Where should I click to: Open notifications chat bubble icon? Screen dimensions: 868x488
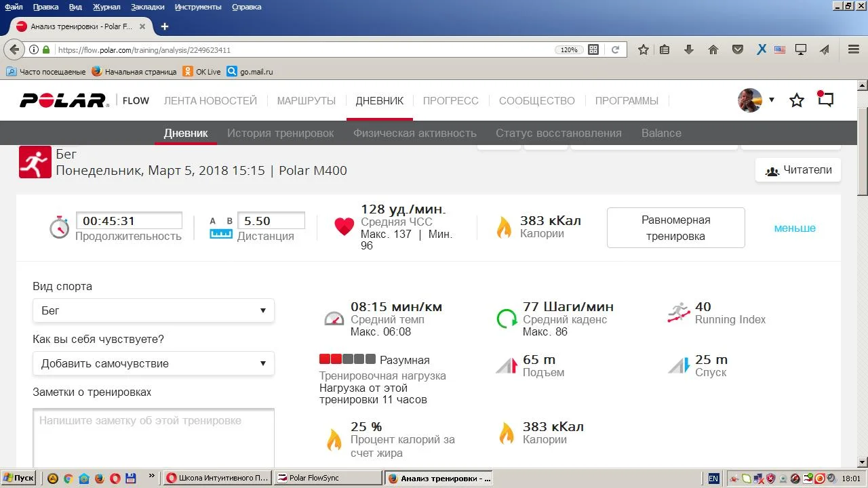[825, 100]
